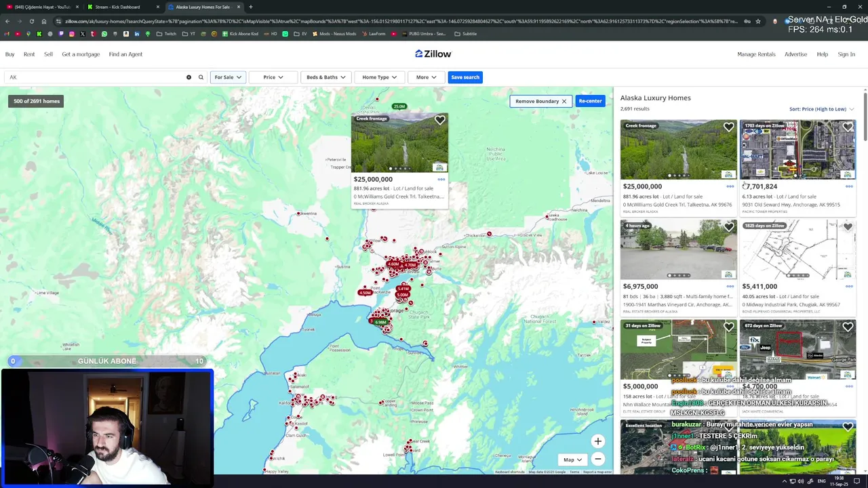The width and height of the screenshot is (868, 488).
Task: Open Kick Abone Kod bookmark
Action: tap(240, 34)
